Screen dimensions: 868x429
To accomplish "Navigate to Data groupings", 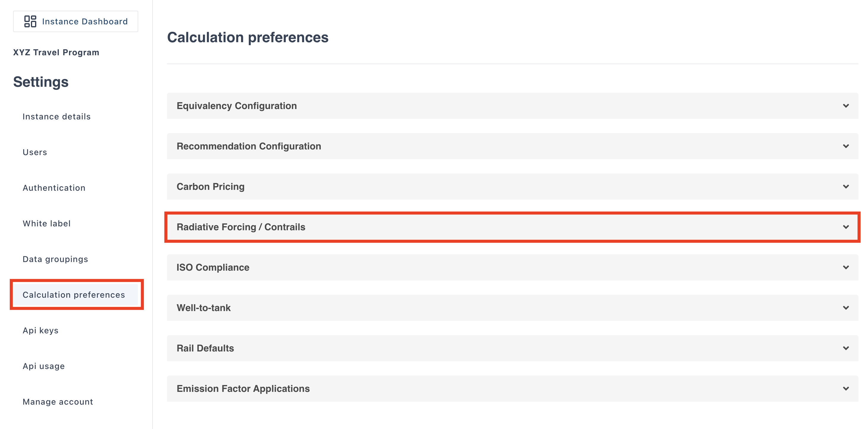I will (x=55, y=259).
